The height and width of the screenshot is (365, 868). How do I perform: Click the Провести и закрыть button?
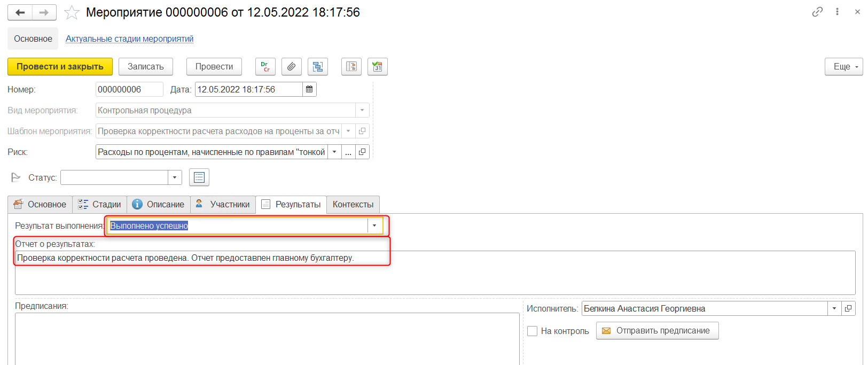click(x=60, y=67)
